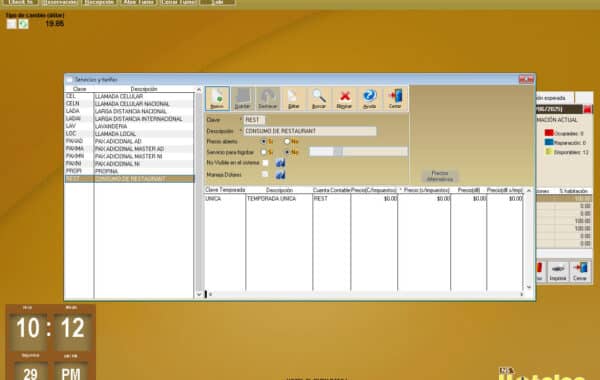The width and height of the screenshot is (600, 380).
Task: Select No for Precio abierto
Action: [x=287, y=142]
